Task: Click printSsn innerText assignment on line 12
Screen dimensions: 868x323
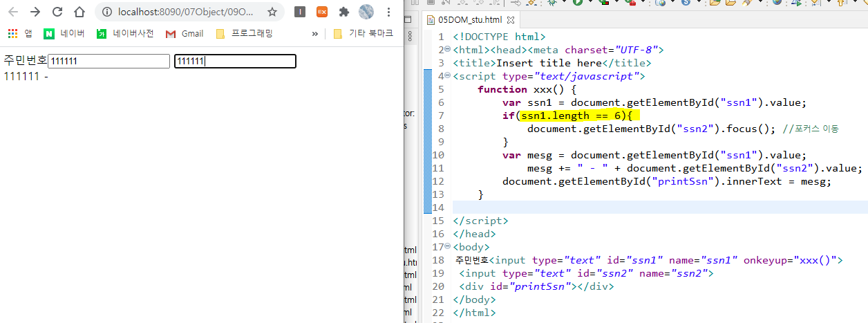Action: click(x=667, y=181)
